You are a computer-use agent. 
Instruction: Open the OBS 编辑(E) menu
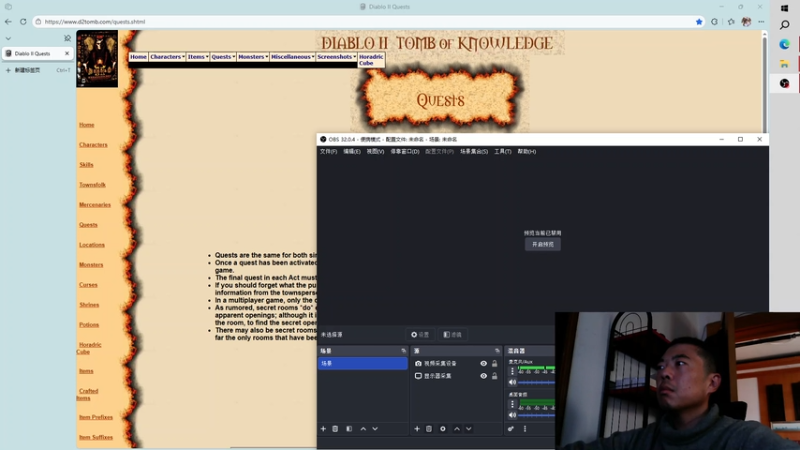coord(352,152)
